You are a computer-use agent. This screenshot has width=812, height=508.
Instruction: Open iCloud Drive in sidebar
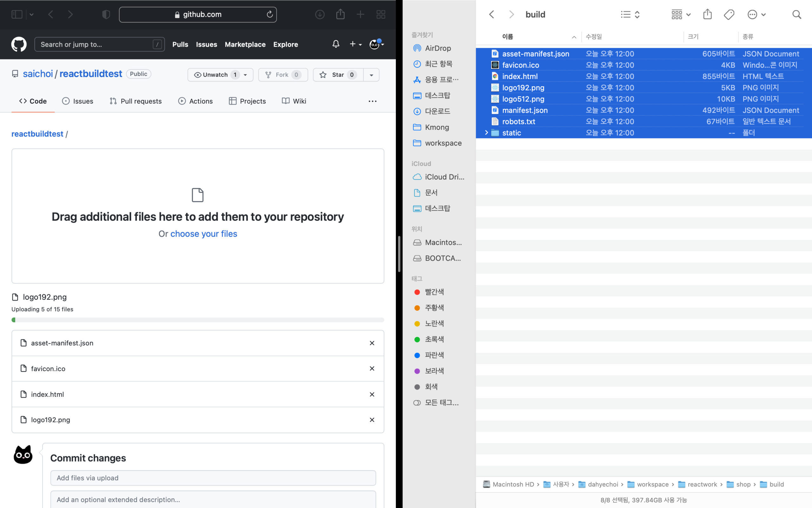[x=438, y=177]
